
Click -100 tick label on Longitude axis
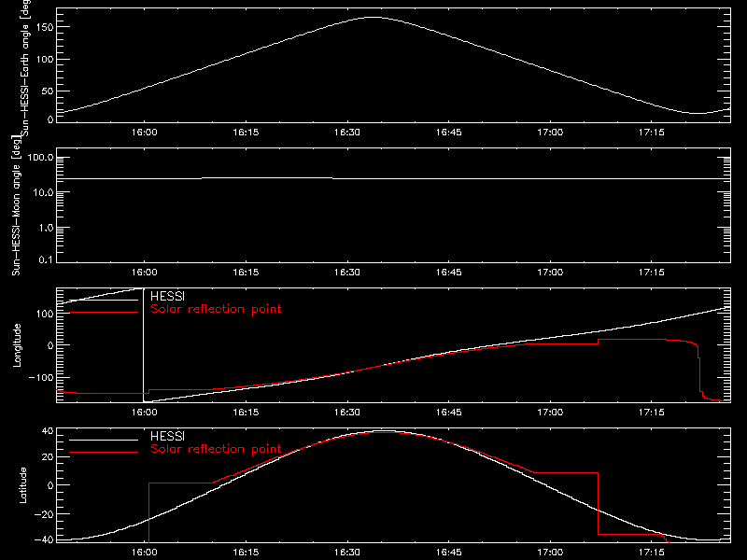click(x=41, y=378)
